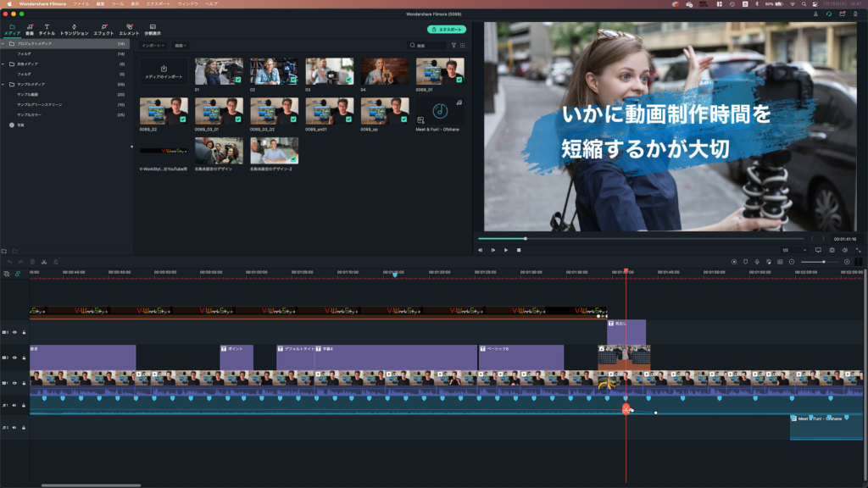Select the voiceover microphone icon above the timeline
The height and width of the screenshot is (488, 868).
coord(757,261)
